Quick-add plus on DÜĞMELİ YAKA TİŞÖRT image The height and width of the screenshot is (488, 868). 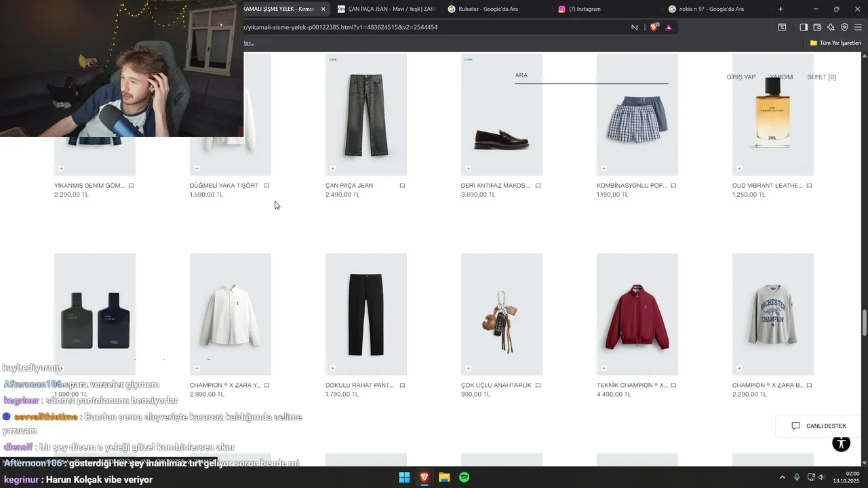pos(197,168)
